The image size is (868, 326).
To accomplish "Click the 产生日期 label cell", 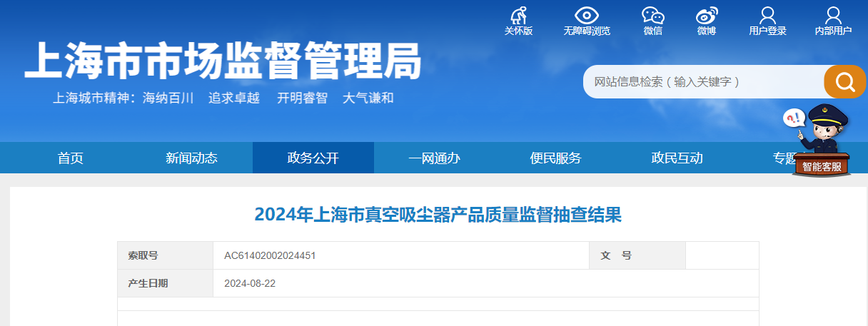I will tap(166, 283).
